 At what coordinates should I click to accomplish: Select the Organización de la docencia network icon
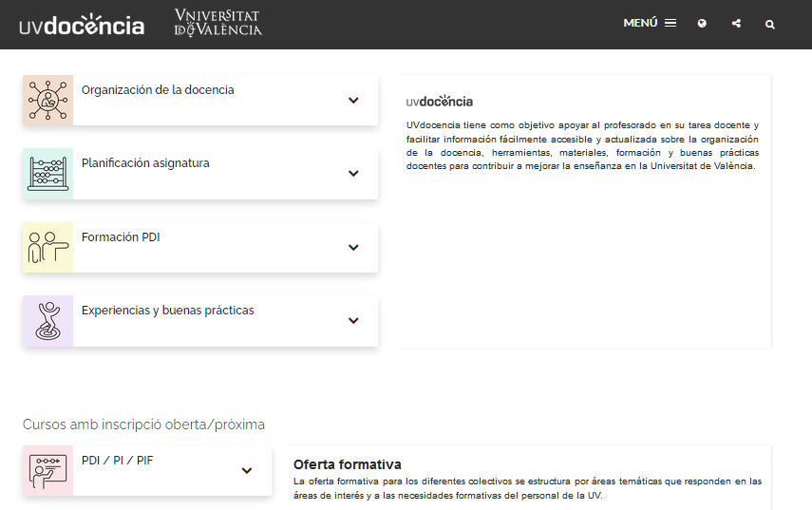coord(47,101)
